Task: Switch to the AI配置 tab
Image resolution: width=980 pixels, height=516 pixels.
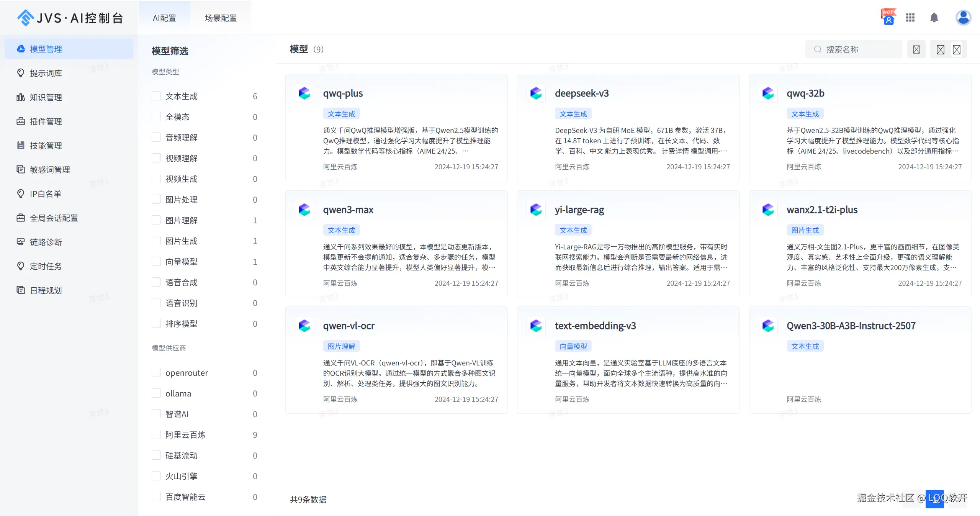Action: [164, 18]
